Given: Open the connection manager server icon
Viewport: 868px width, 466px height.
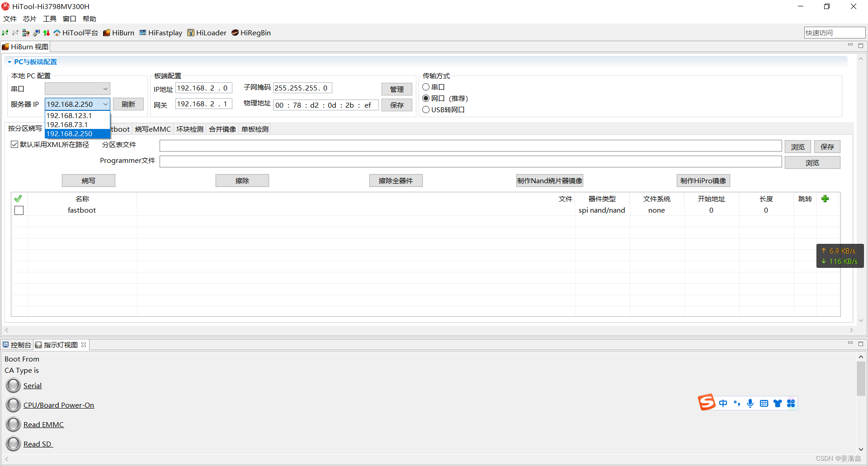Looking at the screenshot, I should 26,33.
